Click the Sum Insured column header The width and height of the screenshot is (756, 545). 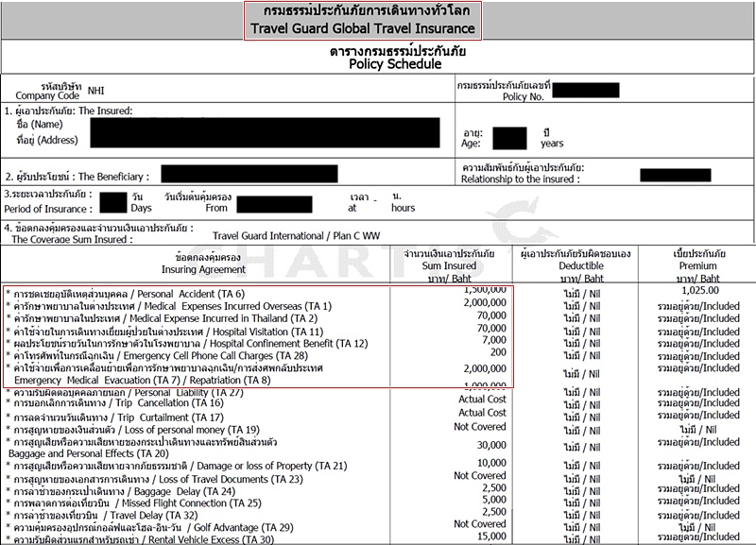(x=449, y=265)
